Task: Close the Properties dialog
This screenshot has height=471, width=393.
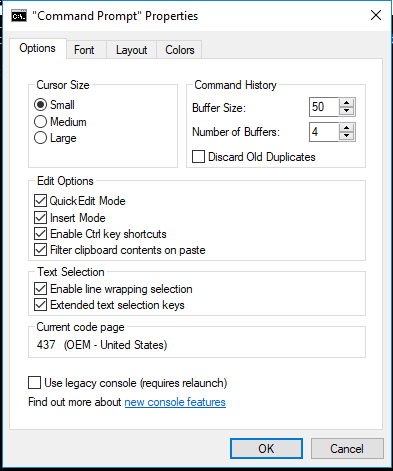Action: (x=376, y=15)
